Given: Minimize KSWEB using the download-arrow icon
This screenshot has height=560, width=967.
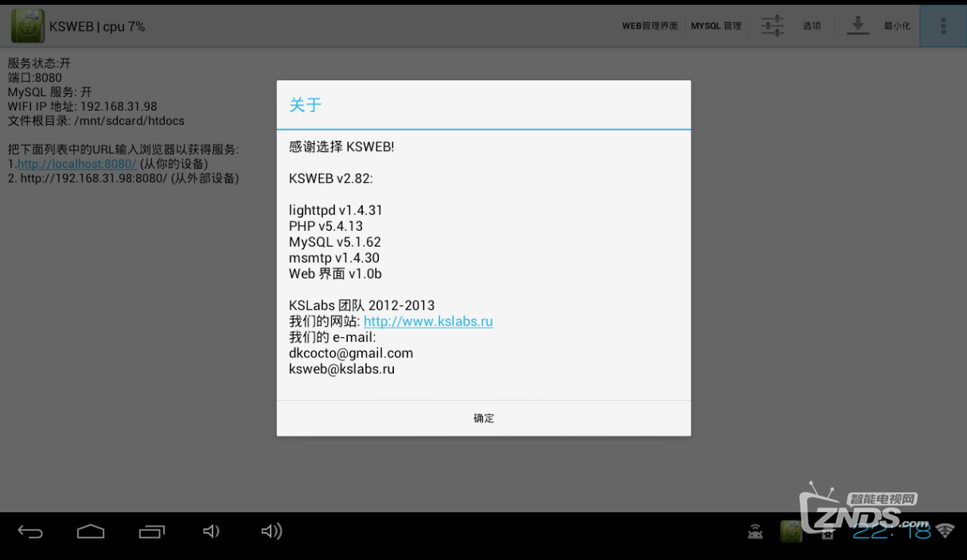Looking at the screenshot, I should (x=857, y=25).
